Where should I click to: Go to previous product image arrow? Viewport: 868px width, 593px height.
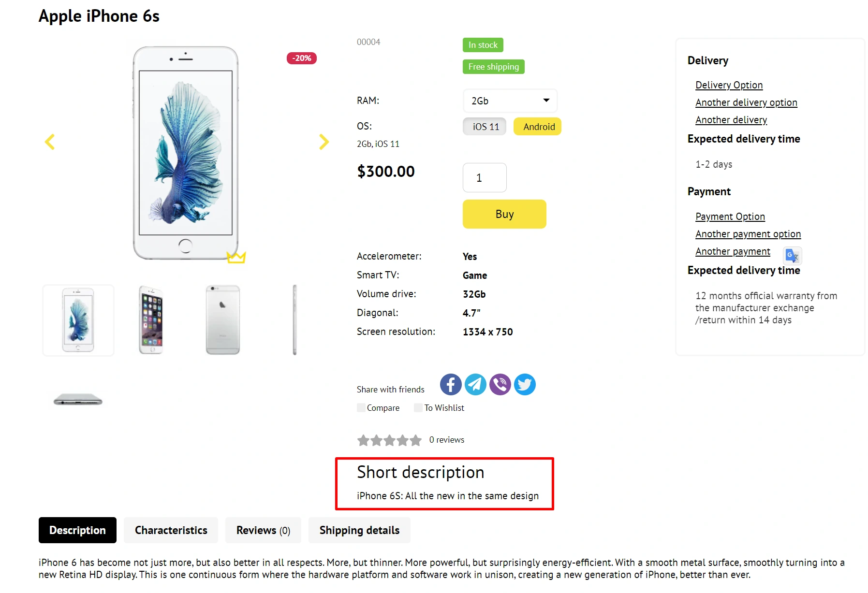click(x=50, y=142)
